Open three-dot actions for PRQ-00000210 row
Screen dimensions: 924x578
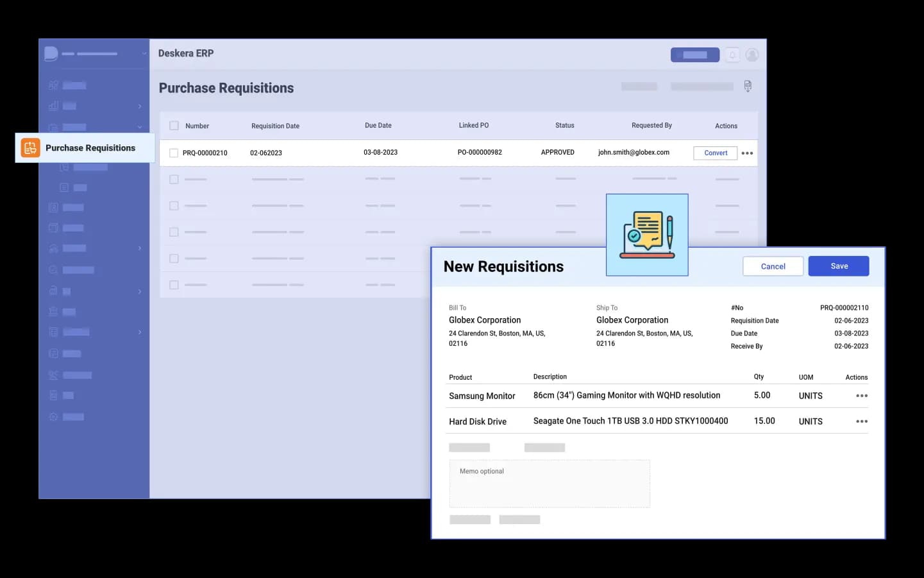point(747,153)
